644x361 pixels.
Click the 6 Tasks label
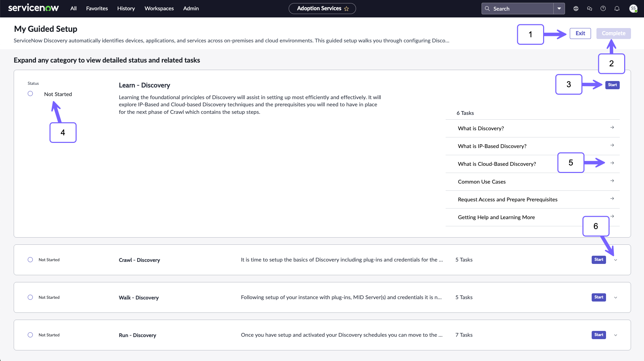coord(465,113)
